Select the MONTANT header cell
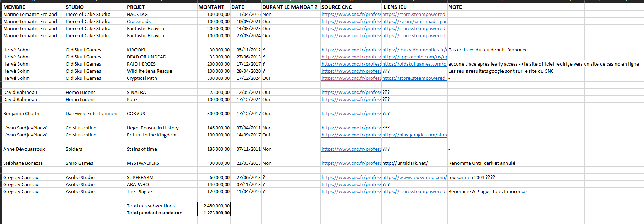 pos(214,7)
